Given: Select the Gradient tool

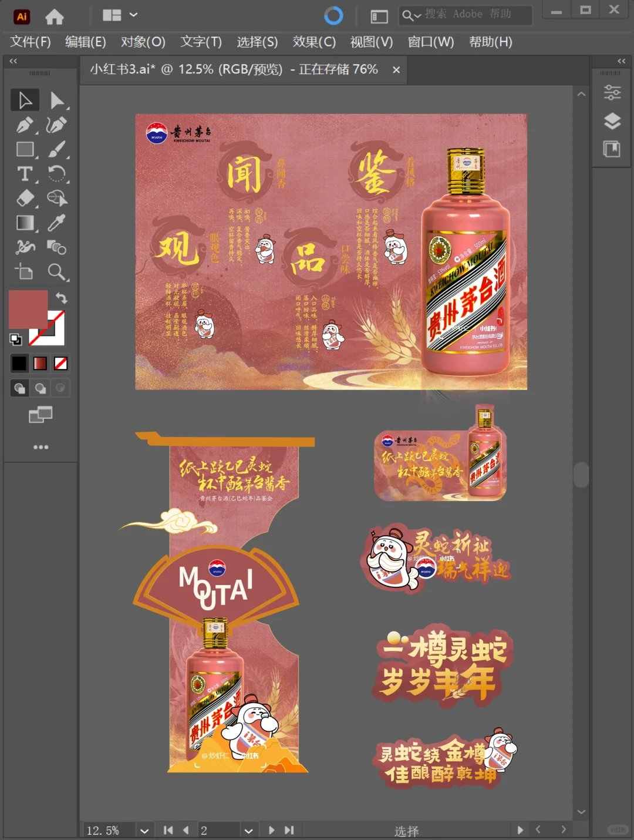Looking at the screenshot, I should [25, 223].
